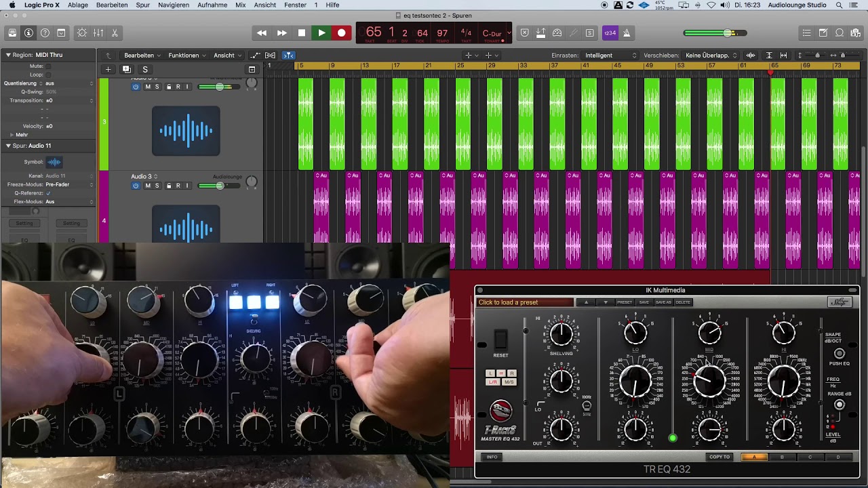Toggle the Flex show/hide icon
Viewport: 868px width, 488px height.
coord(270,56)
